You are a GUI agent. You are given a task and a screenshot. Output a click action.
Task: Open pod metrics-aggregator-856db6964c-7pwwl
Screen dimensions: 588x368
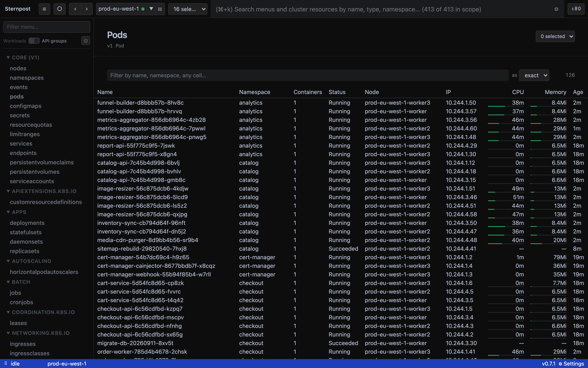[x=151, y=128]
